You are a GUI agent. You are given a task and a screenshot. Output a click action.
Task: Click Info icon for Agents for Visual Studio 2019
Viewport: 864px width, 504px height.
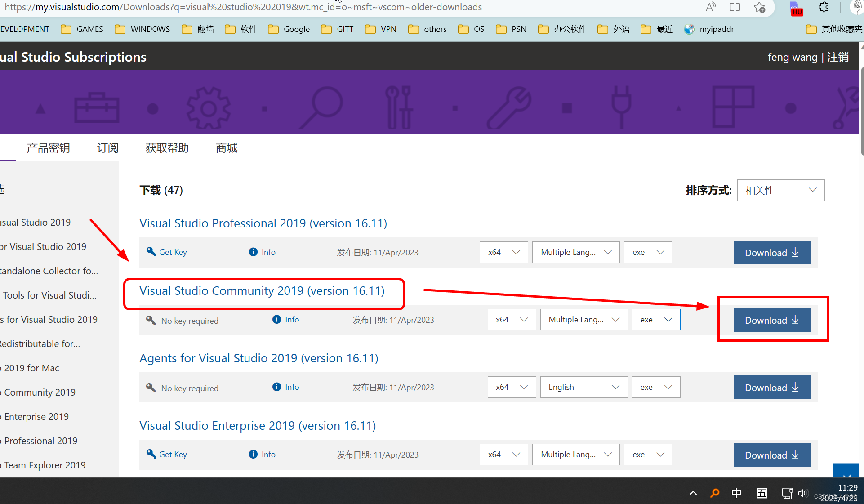click(276, 387)
